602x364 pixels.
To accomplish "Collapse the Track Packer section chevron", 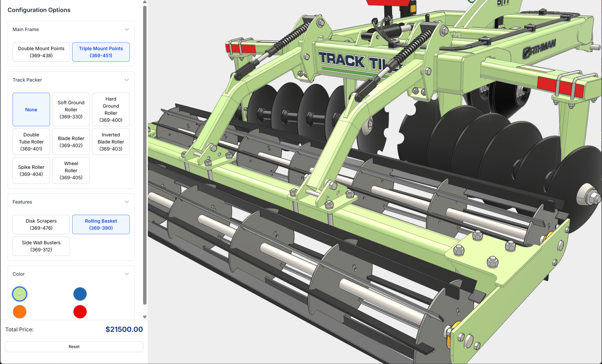I will tap(127, 80).
